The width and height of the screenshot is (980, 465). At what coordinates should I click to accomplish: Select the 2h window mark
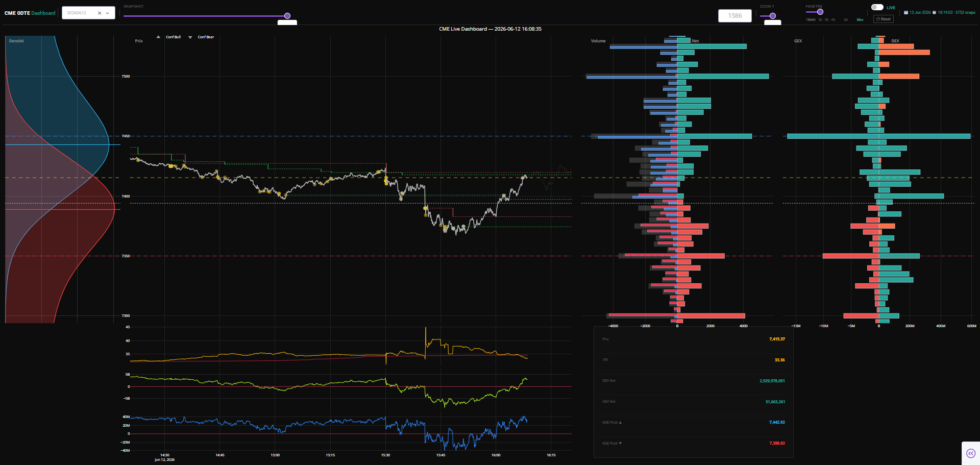click(820, 20)
